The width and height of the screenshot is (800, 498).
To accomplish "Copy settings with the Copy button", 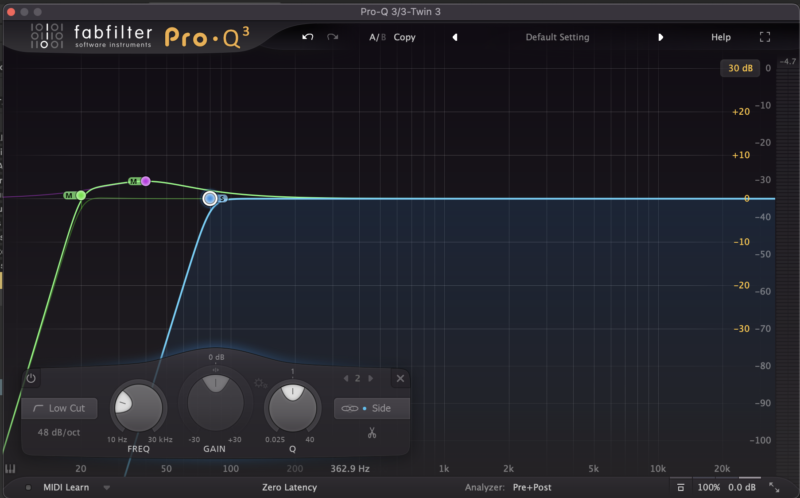I will [x=404, y=37].
